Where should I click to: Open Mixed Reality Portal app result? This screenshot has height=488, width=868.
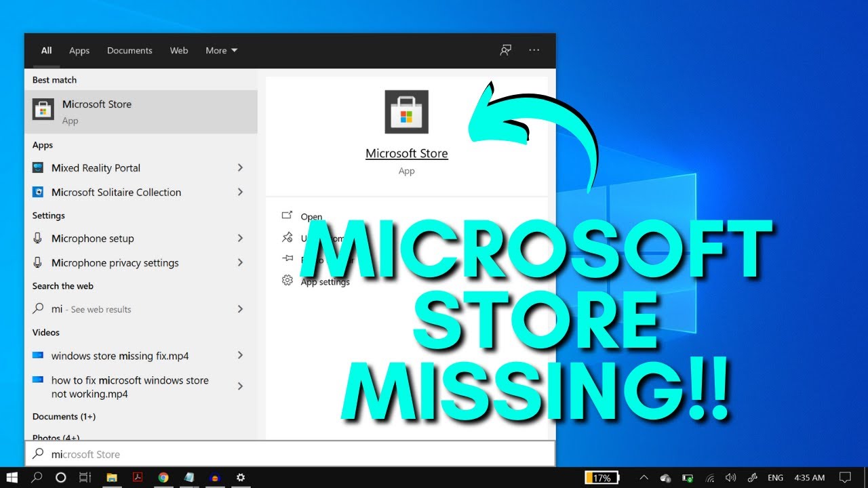(x=140, y=168)
